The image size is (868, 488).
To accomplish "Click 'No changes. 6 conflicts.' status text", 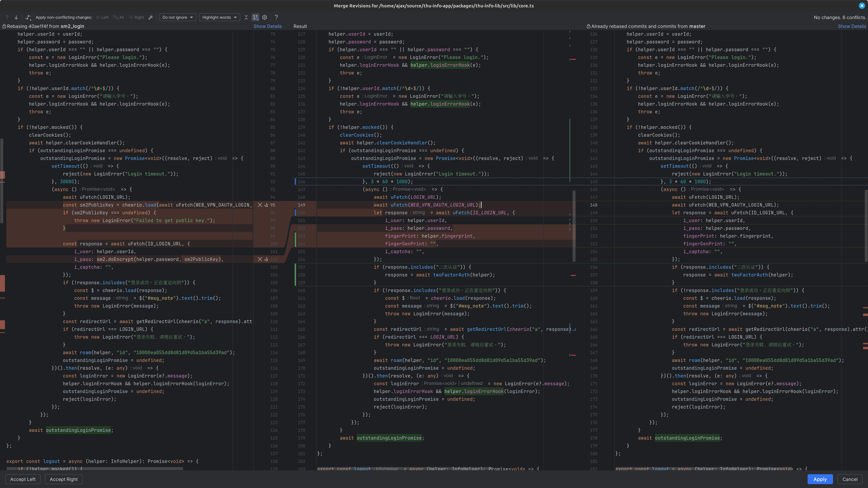I will pyautogui.click(x=839, y=17).
